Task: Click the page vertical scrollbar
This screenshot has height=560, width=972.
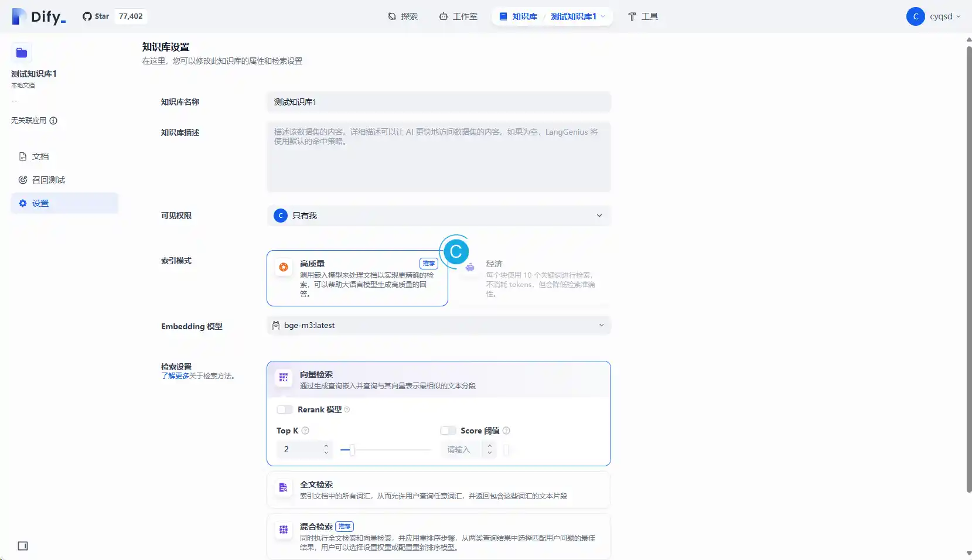Action: click(x=968, y=269)
